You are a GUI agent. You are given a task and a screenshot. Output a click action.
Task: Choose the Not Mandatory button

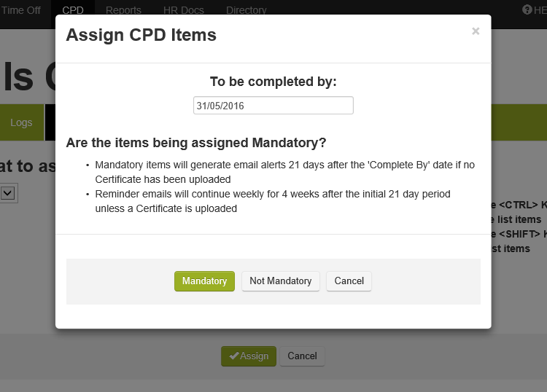click(280, 281)
